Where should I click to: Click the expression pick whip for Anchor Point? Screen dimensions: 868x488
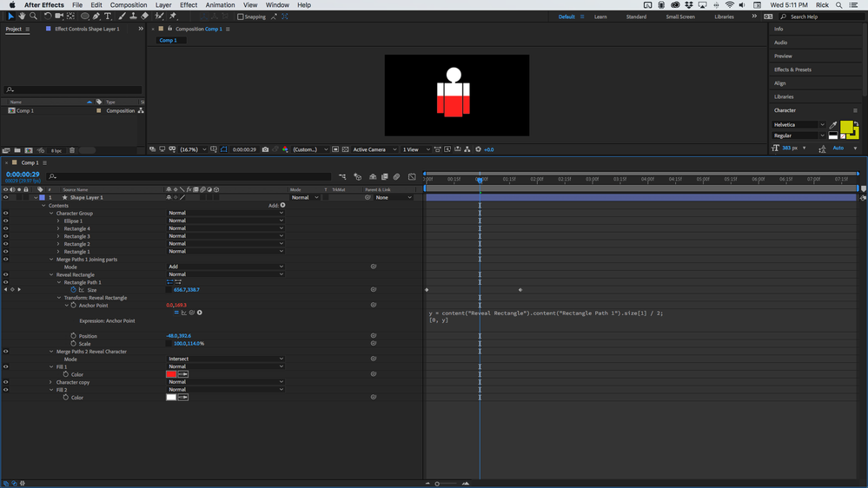coord(191,313)
